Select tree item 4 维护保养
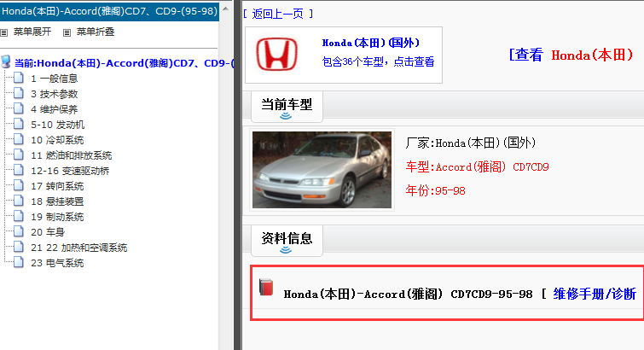The height and width of the screenshot is (350, 644). tap(55, 109)
